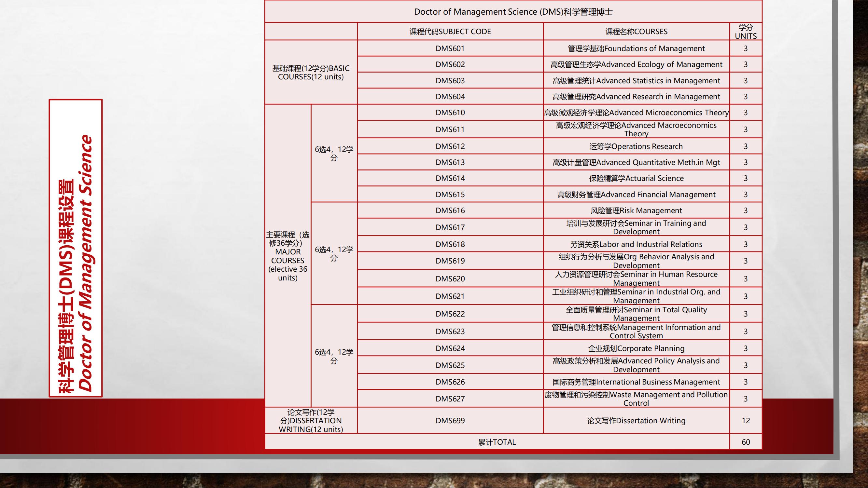The image size is (868, 488).
Task: Click 'Advanced Microeconomics Theory' cell
Action: click(636, 113)
